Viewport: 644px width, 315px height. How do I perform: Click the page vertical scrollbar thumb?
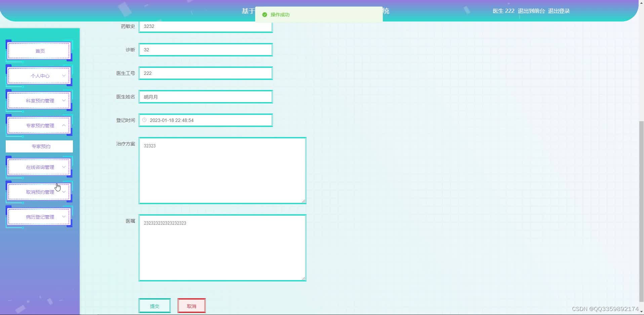pyautogui.click(x=641, y=212)
